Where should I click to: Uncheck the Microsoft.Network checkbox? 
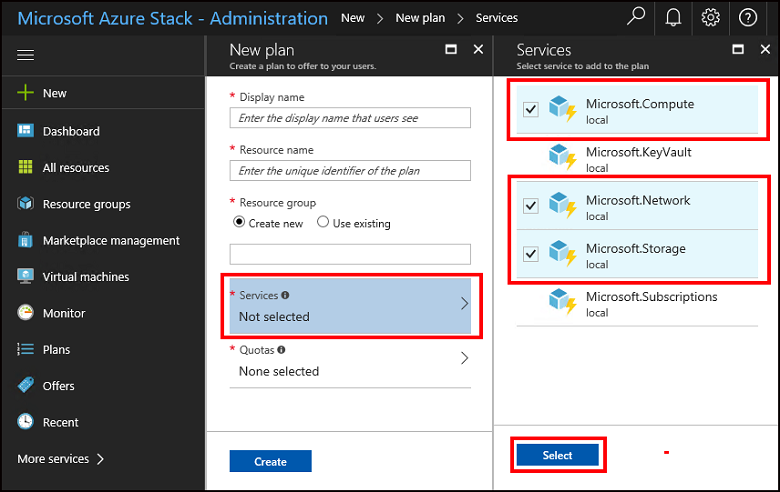point(531,206)
